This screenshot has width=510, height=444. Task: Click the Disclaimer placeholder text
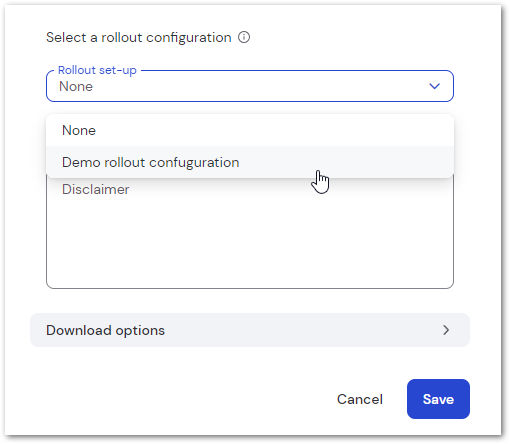click(x=96, y=189)
